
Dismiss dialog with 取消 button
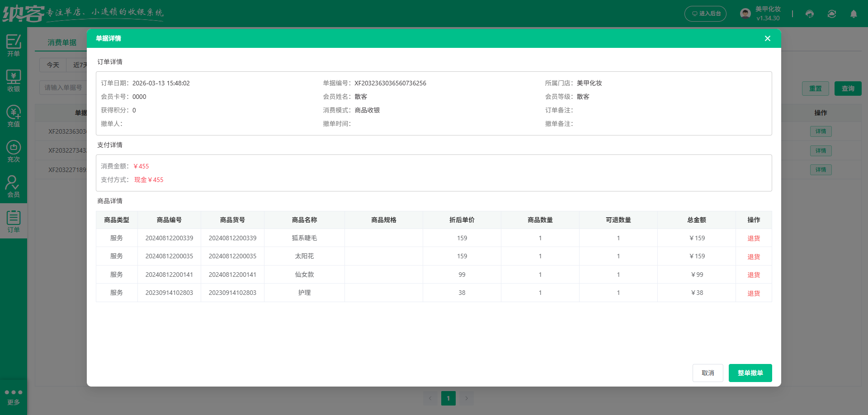tap(708, 373)
